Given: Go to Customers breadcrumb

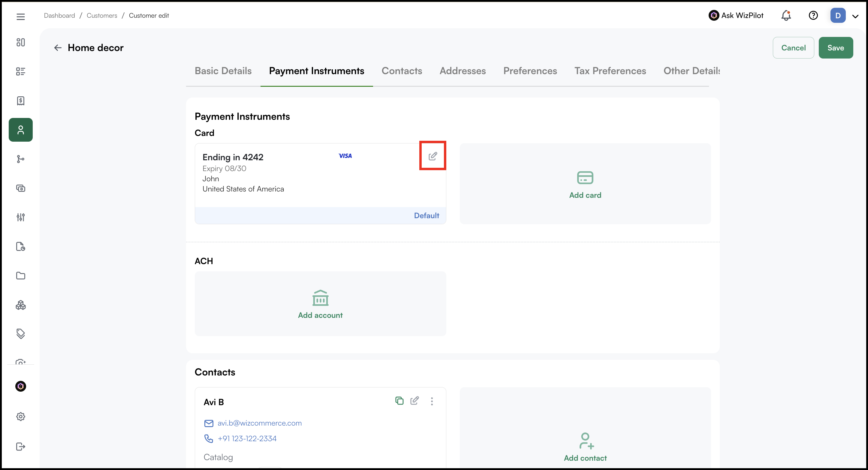Looking at the screenshot, I should [102, 16].
